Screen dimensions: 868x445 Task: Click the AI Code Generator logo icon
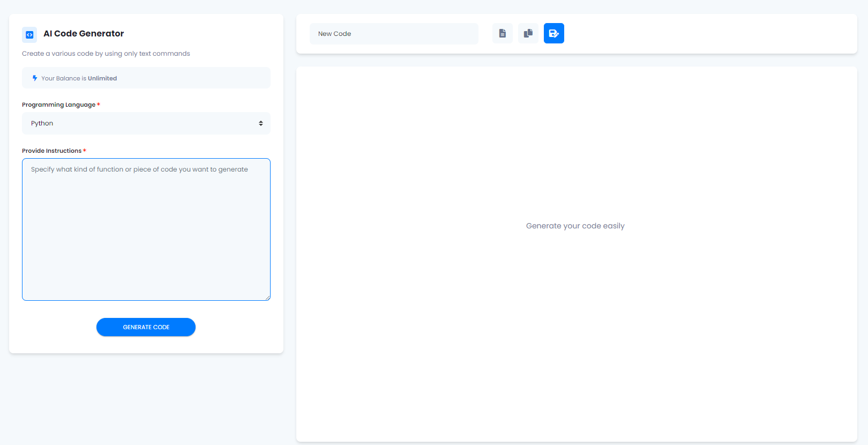(x=29, y=34)
